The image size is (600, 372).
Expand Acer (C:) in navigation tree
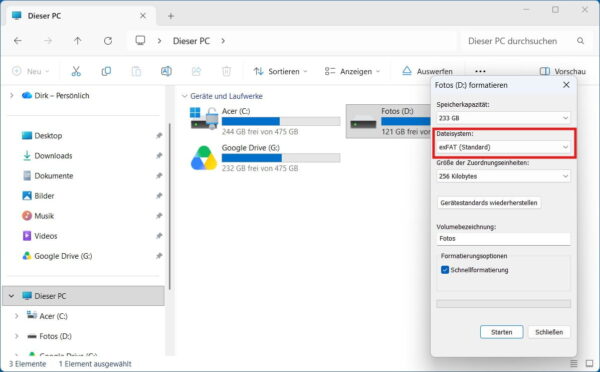tap(16, 316)
